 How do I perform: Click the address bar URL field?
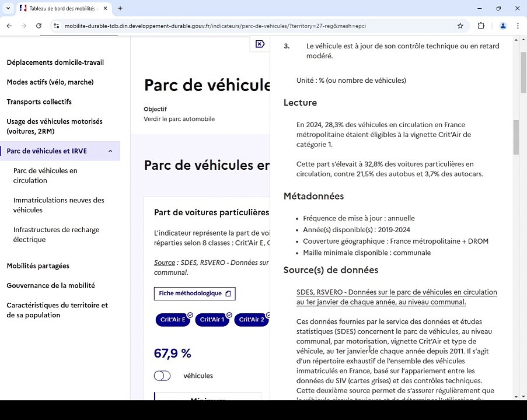click(x=215, y=26)
